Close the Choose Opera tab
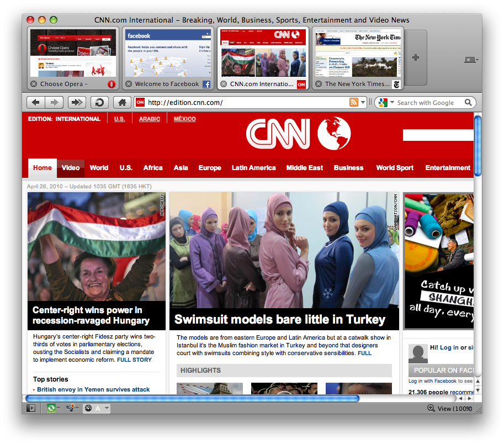The width and height of the screenshot is (504, 444). (x=34, y=84)
